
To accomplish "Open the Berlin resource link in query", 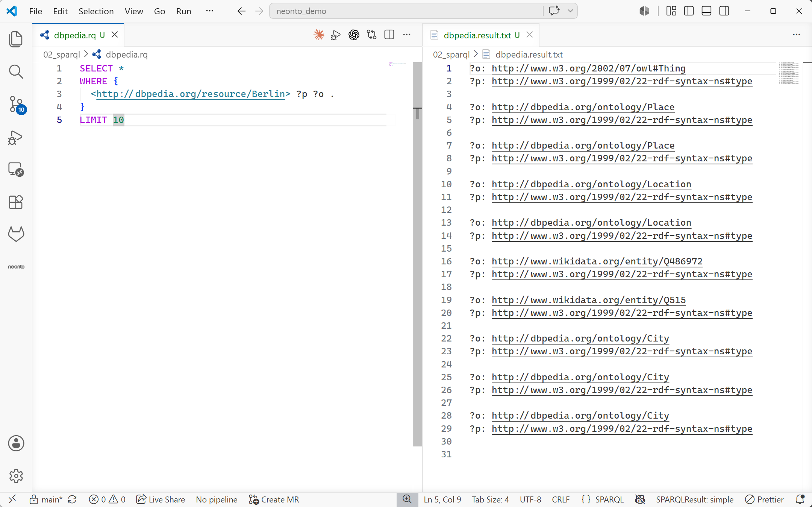I will click(191, 94).
